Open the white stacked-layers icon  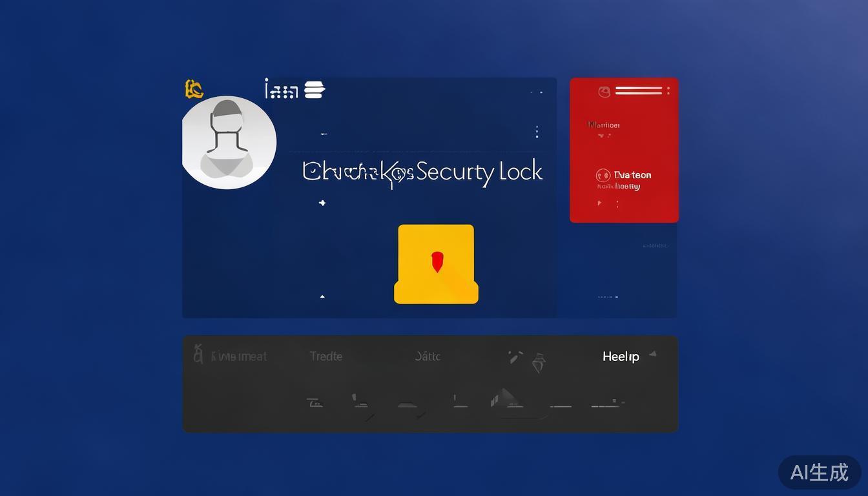point(314,90)
